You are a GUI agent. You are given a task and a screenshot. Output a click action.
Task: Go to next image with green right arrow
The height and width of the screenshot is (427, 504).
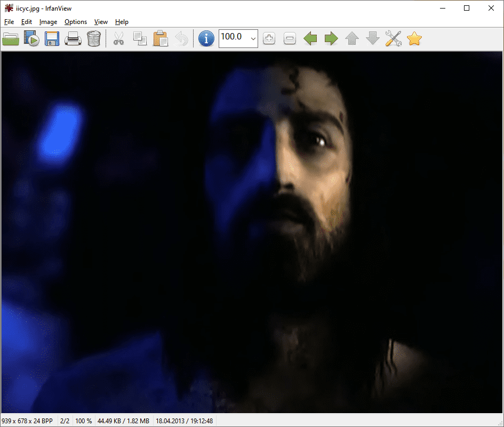pyautogui.click(x=331, y=39)
